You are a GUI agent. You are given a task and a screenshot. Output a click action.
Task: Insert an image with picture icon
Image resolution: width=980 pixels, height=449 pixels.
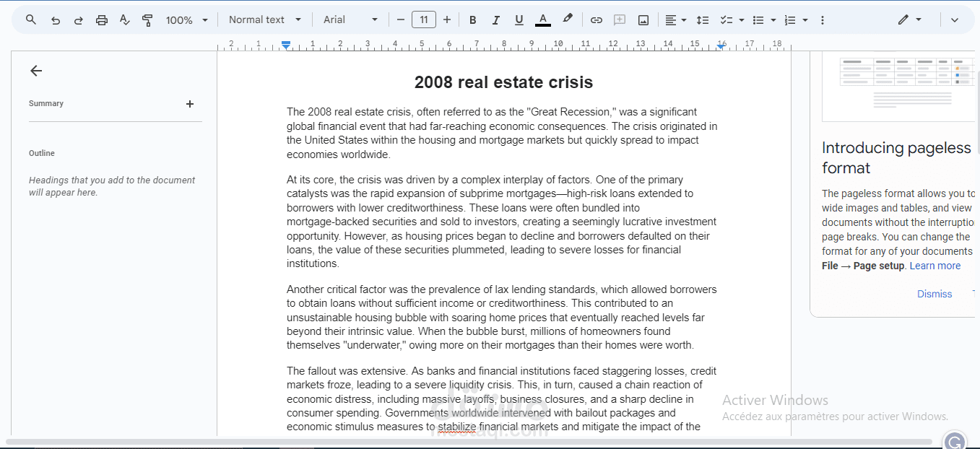643,20
